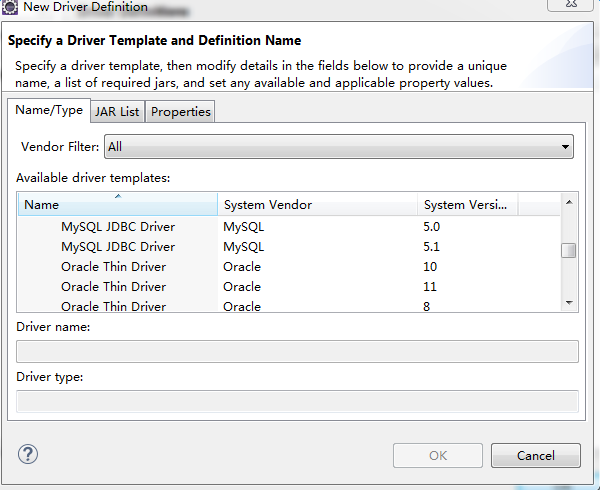600x490 pixels.
Task: Click the help question mark icon
Action: click(x=28, y=454)
